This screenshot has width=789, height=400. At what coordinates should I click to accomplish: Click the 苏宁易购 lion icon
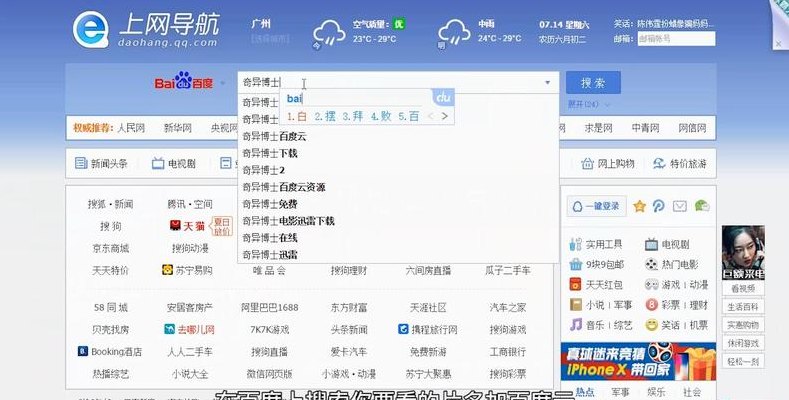click(x=168, y=270)
